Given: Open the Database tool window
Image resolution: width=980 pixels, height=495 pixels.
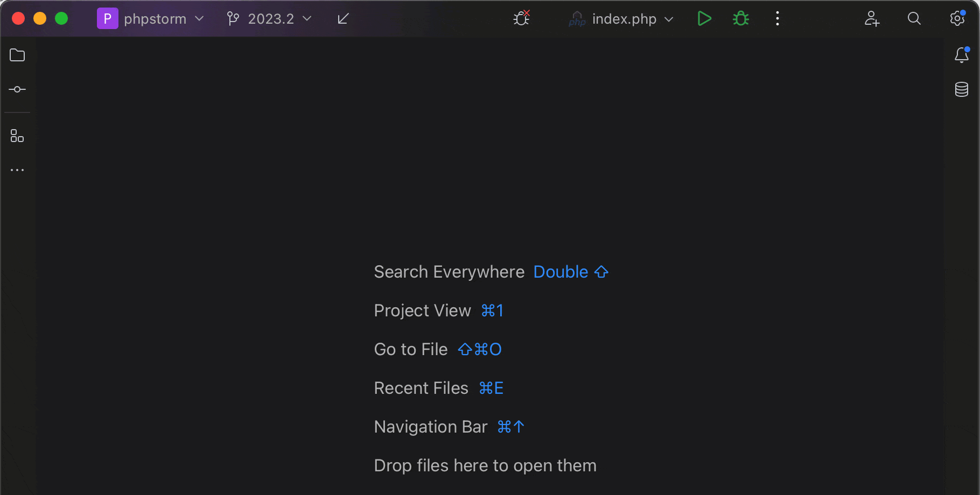Looking at the screenshot, I should 962,89.
